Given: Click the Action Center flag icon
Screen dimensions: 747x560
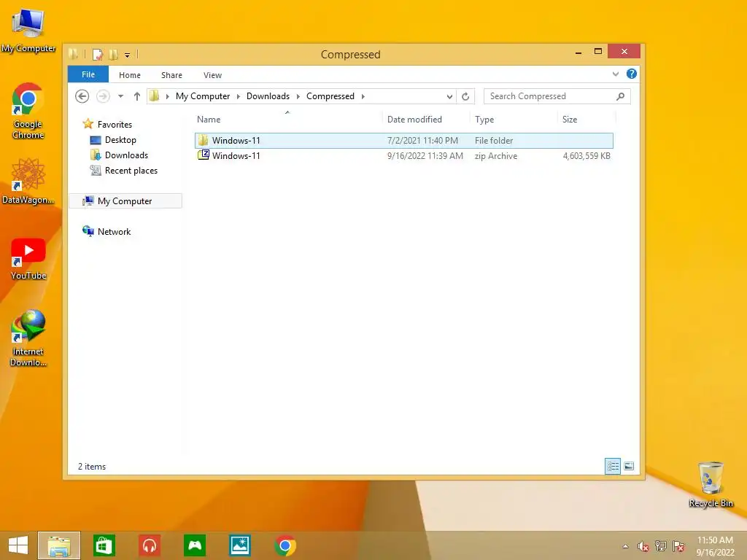Looking at the screenshot, I should click(678, 546).
